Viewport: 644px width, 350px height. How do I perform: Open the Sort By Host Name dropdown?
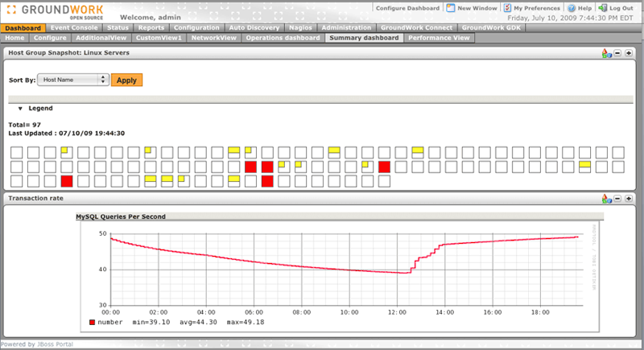coord(73,80)
